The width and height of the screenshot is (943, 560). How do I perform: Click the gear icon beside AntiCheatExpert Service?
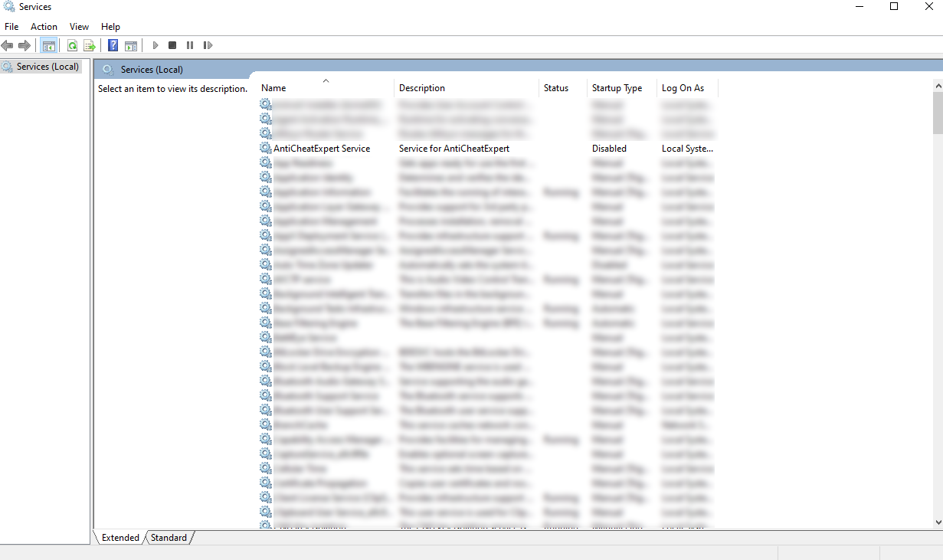pyautogui.click(x=266, y=149)
